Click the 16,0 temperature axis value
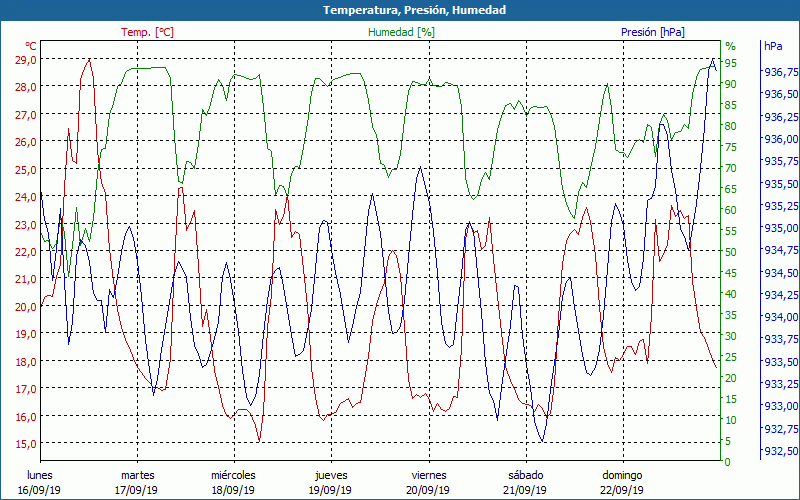Screen dimensions: 800x500 [x=26, y=416]
